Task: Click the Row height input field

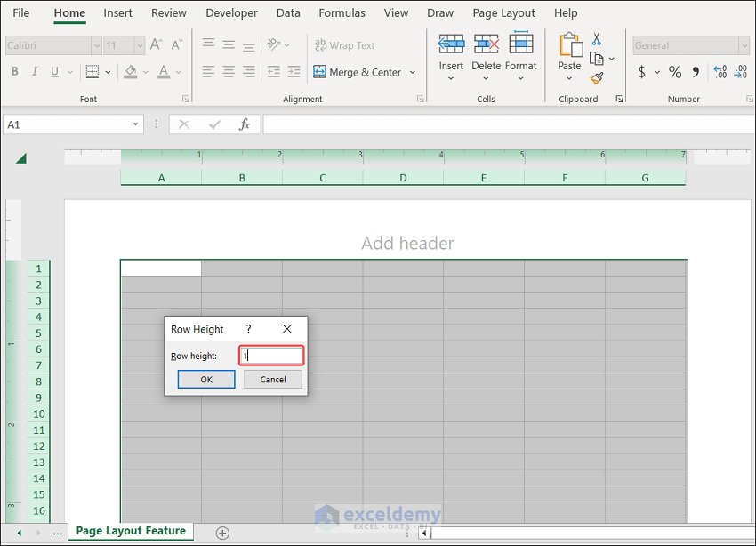Action: [271, 356]
